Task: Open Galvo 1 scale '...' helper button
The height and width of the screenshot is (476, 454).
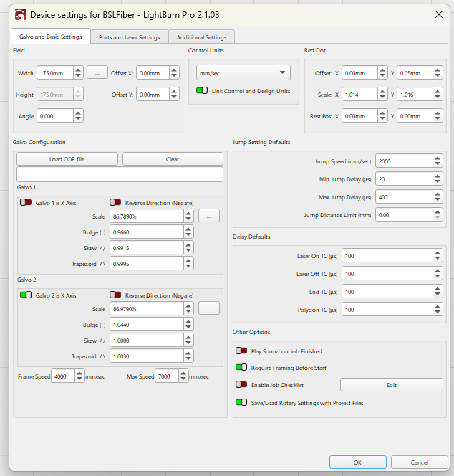Action: (x=209, y=216)
